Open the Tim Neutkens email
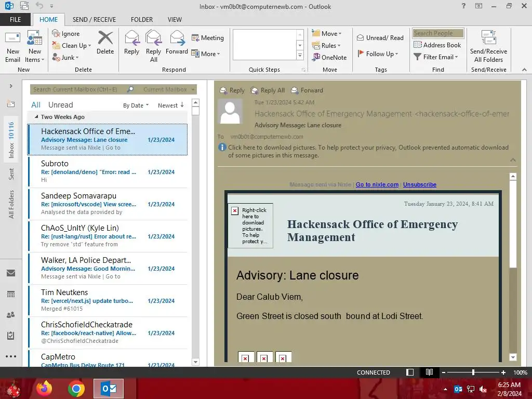This screenshot has width=532, height=399. 108,301
